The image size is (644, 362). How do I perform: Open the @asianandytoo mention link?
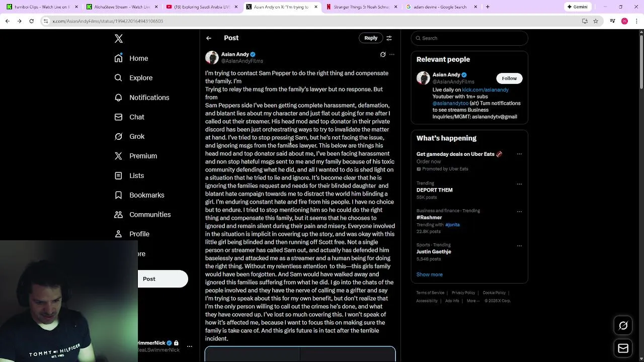click(450, 104)
